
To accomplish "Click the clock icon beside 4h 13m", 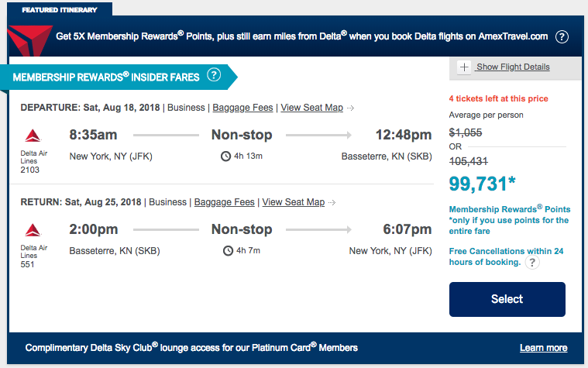I will pos(225,156).
